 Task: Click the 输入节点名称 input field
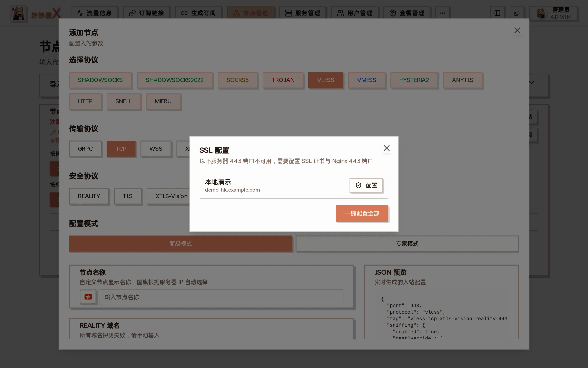point(221,297)
